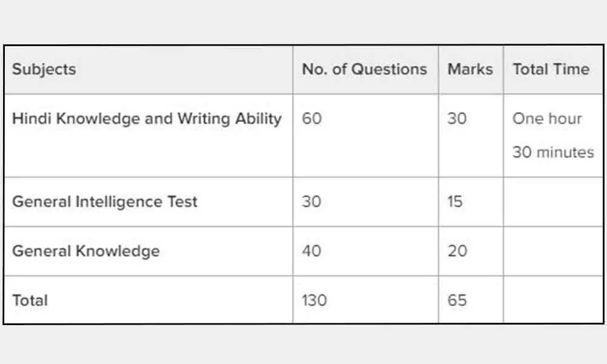Image resolution: width=607 pixels, height=364 pixels.
Task: Click the 30 minutes text
Action: 553,152
